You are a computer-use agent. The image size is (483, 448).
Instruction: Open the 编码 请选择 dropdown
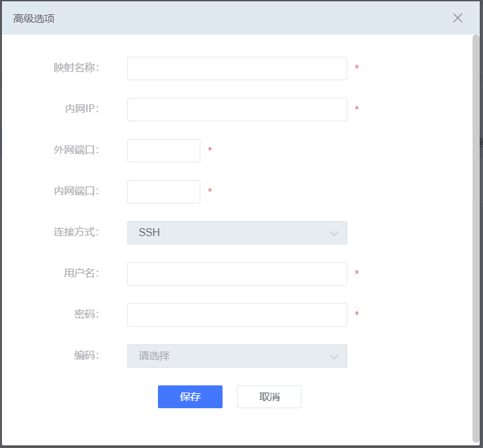[x=237, y=356]
